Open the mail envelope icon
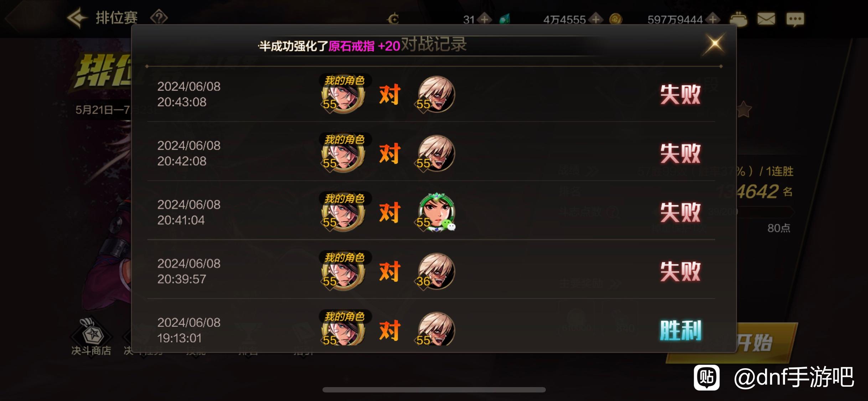 coord(766,19)
